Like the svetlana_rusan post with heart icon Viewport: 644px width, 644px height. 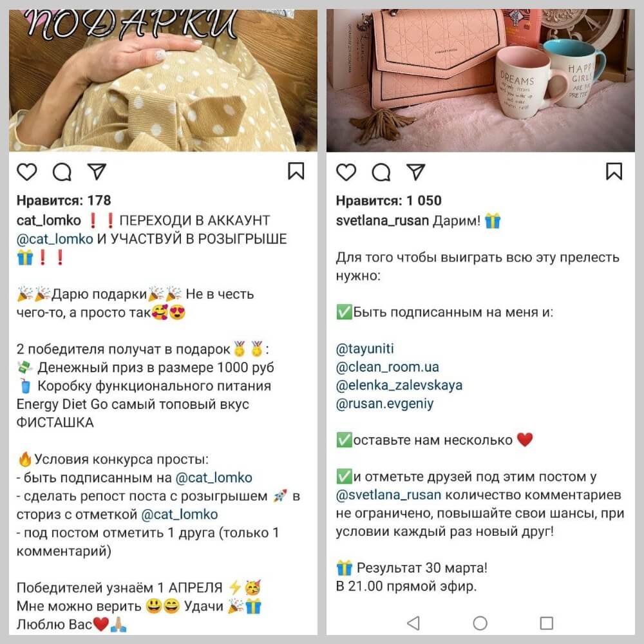coord(346,172)
